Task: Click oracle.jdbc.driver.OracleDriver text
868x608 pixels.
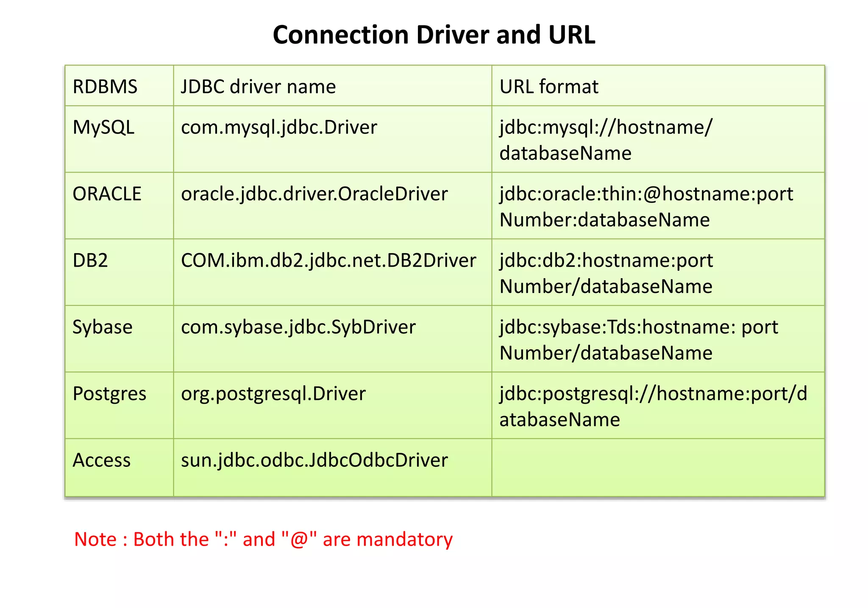Action: (x=314, y=194)
